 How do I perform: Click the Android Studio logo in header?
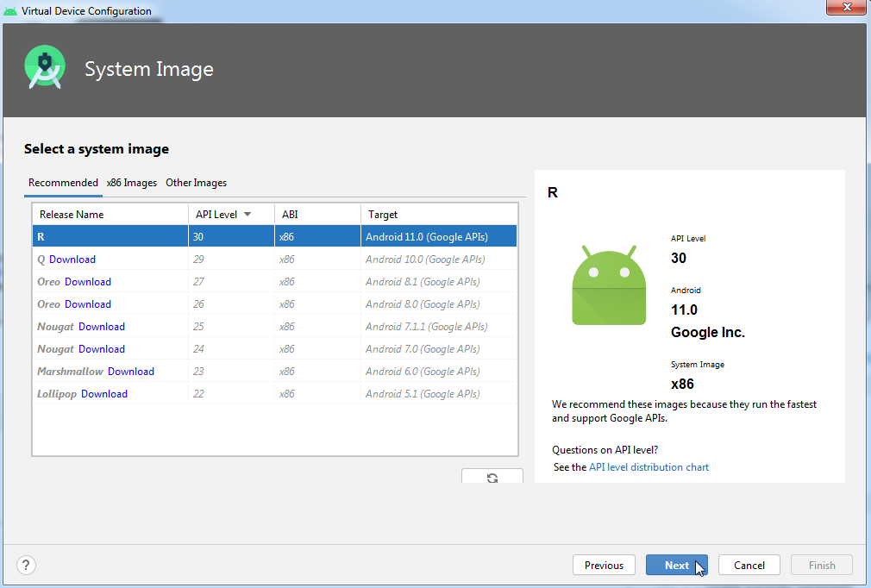pyautogui.click(x=45, y=68)
